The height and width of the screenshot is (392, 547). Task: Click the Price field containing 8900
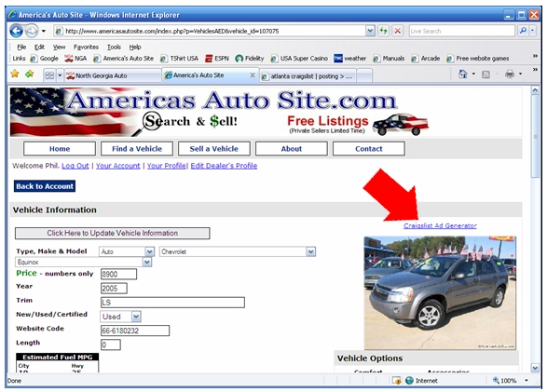(x=118, y=275)
